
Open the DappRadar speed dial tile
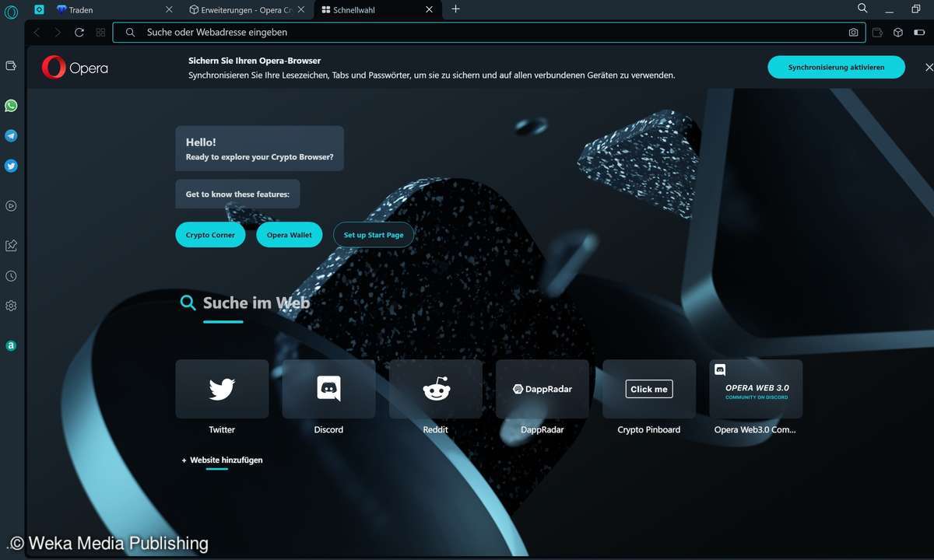tap(542, 389)
